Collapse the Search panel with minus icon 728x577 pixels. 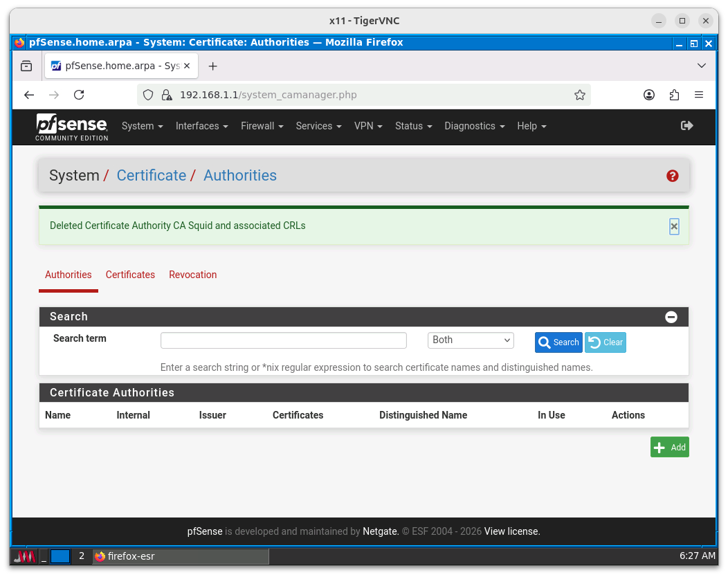pos(671,317)
